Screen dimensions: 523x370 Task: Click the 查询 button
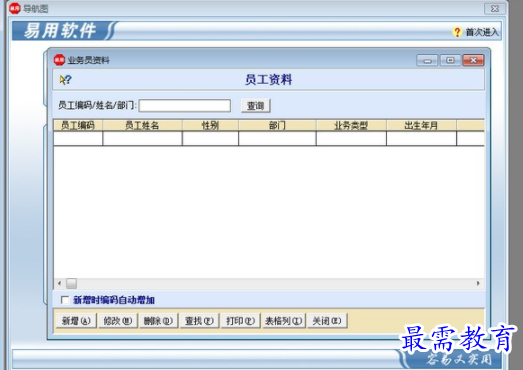(255, 105)
